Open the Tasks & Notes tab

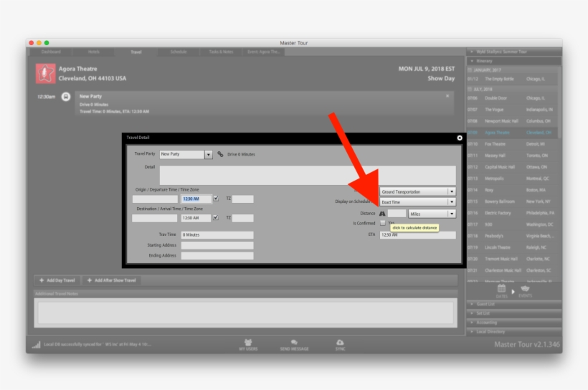(x=221, y=52)
